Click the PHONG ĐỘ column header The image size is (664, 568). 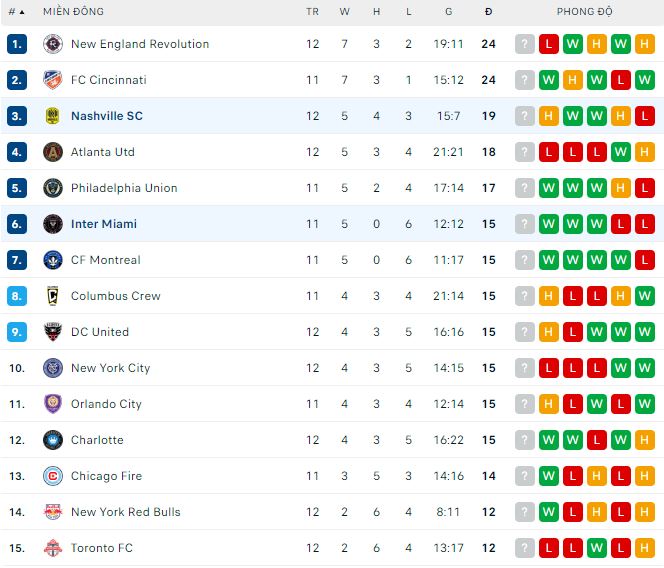coord(584,11)
